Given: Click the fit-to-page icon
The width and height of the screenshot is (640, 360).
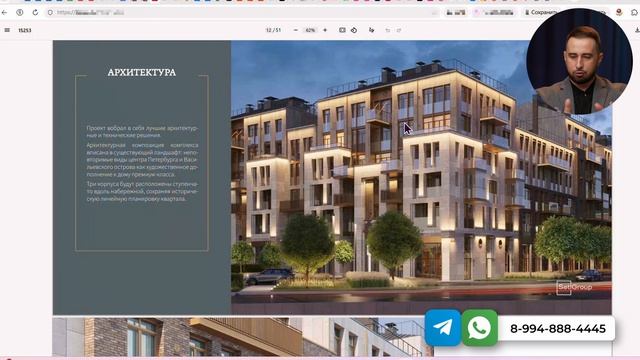Looking at the screenshot, I should [x=342, y=30].
